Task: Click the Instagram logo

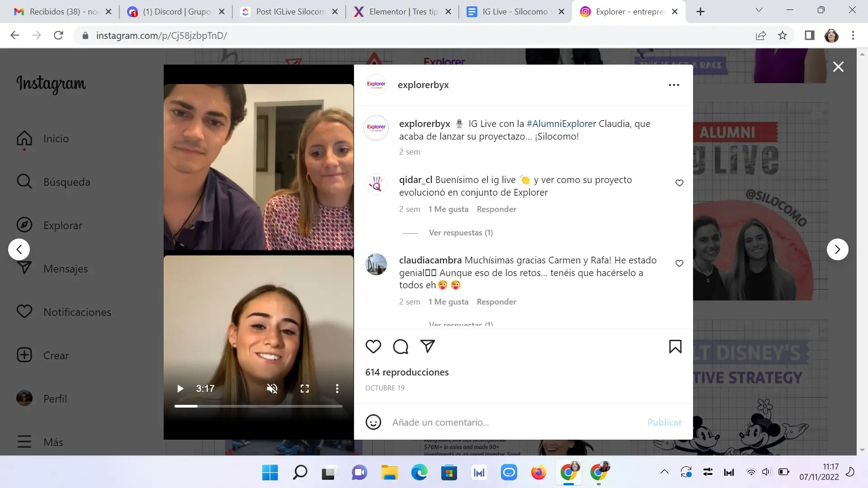Action: pos(51,84)
